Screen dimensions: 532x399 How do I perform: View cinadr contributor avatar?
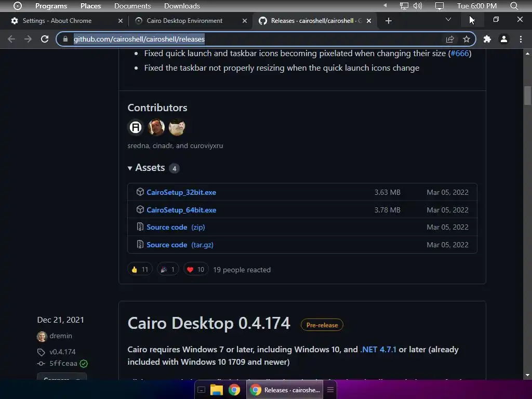pyautogui.click(x=156, y=127)
